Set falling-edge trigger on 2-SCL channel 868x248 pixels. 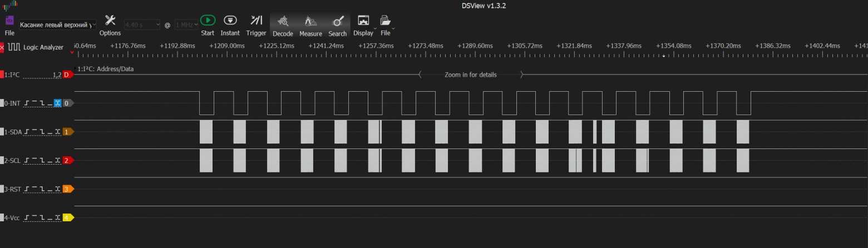coord(43,160)
